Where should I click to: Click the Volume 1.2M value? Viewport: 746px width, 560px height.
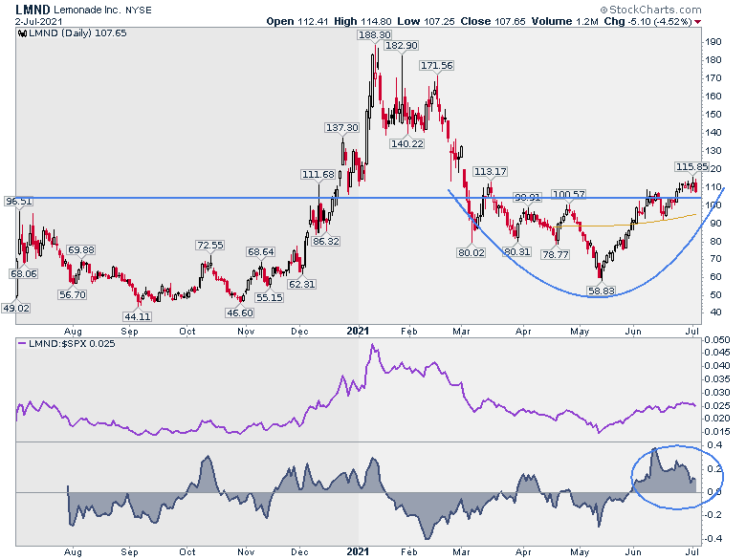[564, 21]
